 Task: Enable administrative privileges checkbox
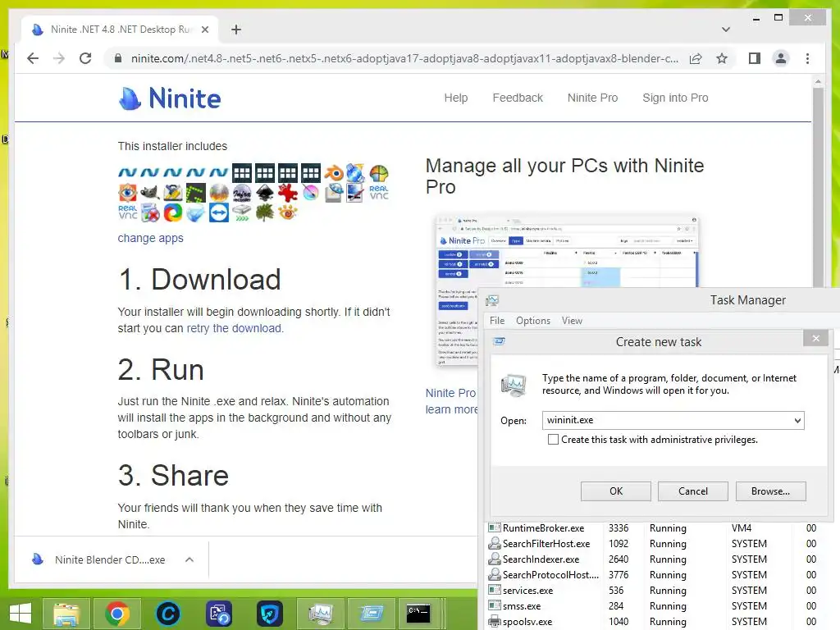(x=553, y=440)
